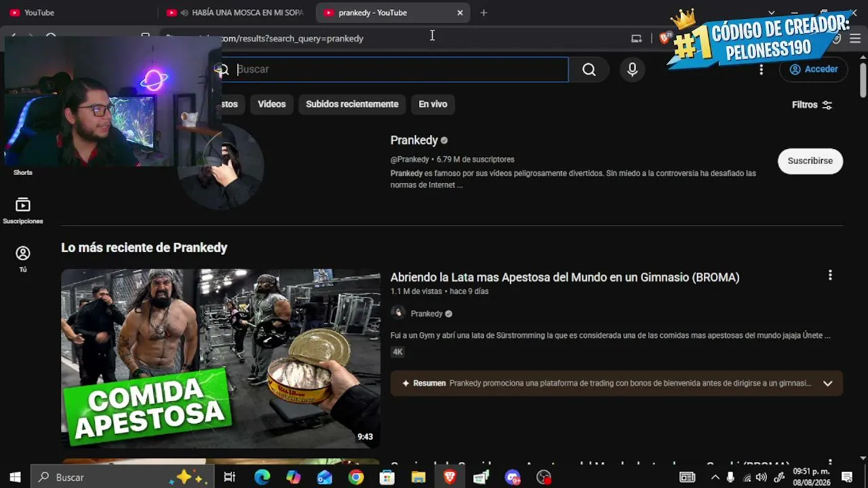
Task: Click the "Lo más reciente de Prankedy" heading
Action: click(x=144, y=247)
